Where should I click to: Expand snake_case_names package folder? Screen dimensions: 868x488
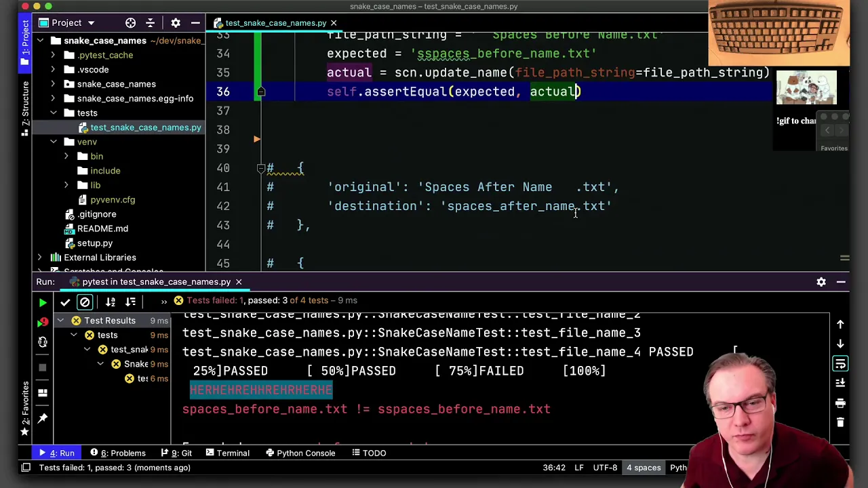(53, 84)
